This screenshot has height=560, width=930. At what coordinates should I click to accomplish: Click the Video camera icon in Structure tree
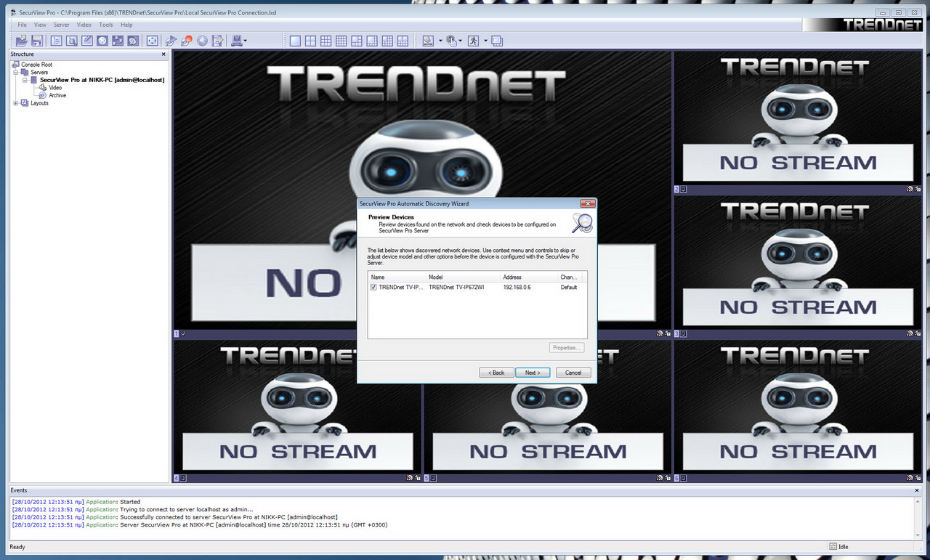point(43,87)
